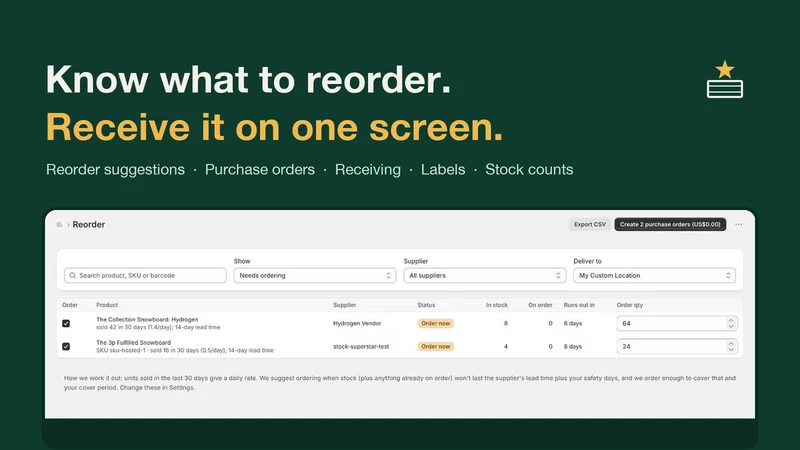This screenshot has height=450, width=800.
Task: Click Receiving in the tagline
Action: click(368, 170)
